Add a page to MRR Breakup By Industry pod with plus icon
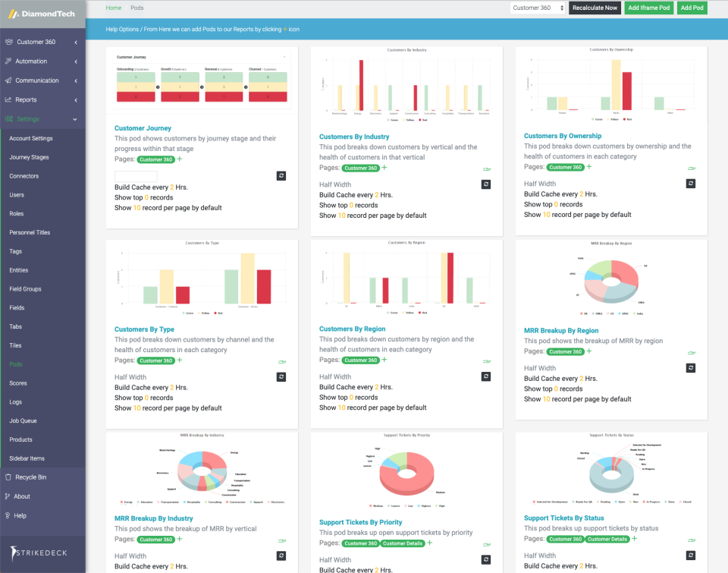This screenshot has height=573, width=728. point(180,539)
